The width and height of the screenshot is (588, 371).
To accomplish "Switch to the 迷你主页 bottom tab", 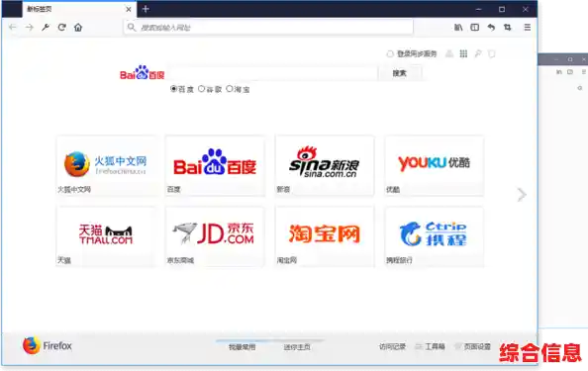I will click(297, 347).
